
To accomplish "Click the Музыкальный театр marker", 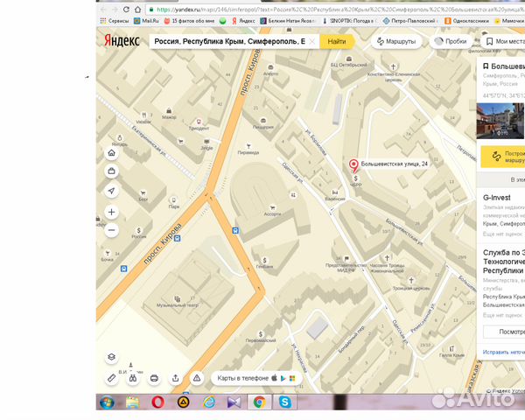I will [x=178, y=301].
